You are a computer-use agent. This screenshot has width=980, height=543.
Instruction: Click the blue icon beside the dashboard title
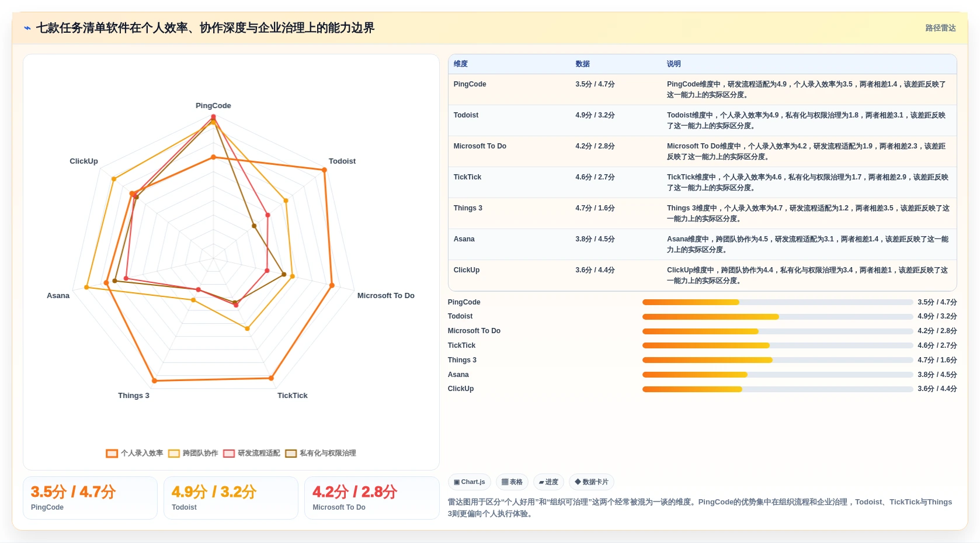pos(27,28)
